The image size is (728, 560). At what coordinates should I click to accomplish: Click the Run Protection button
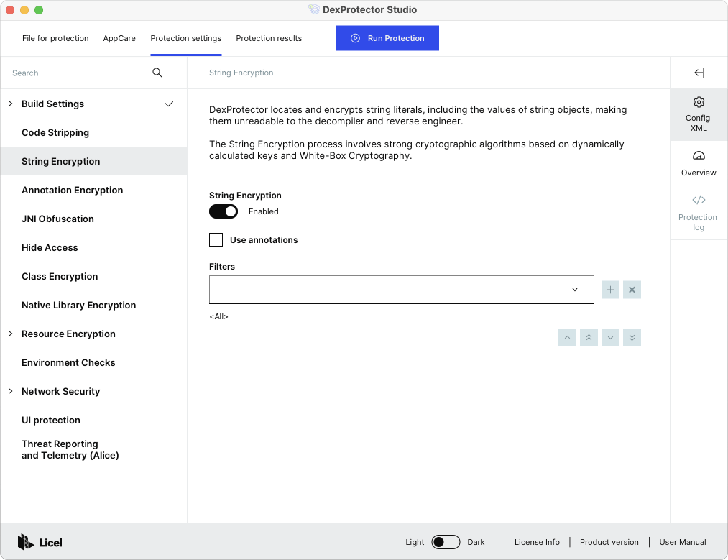(x=387, y=38)
